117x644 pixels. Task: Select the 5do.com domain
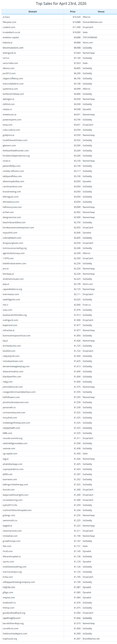point(7,546)
